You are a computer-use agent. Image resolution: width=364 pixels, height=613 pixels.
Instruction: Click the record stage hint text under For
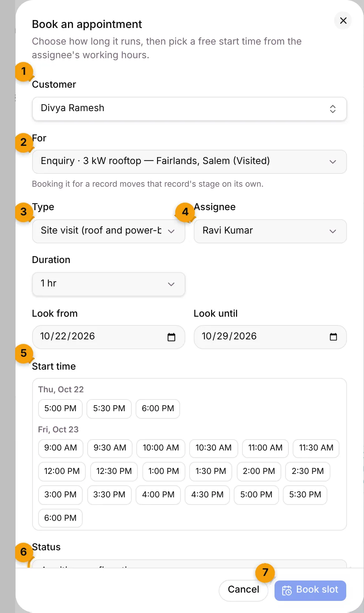[x=148, y=184]
